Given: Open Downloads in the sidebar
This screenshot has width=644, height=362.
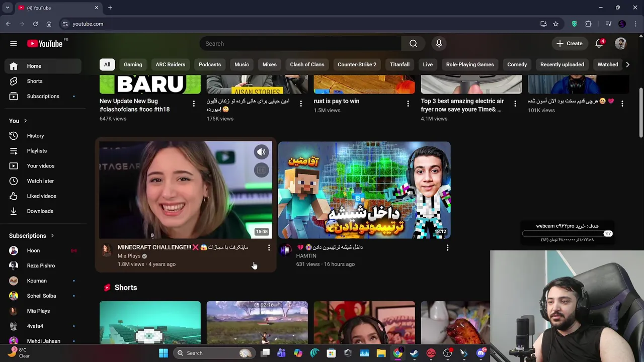Looking at the screenshot, I should (x=40, y=211).
